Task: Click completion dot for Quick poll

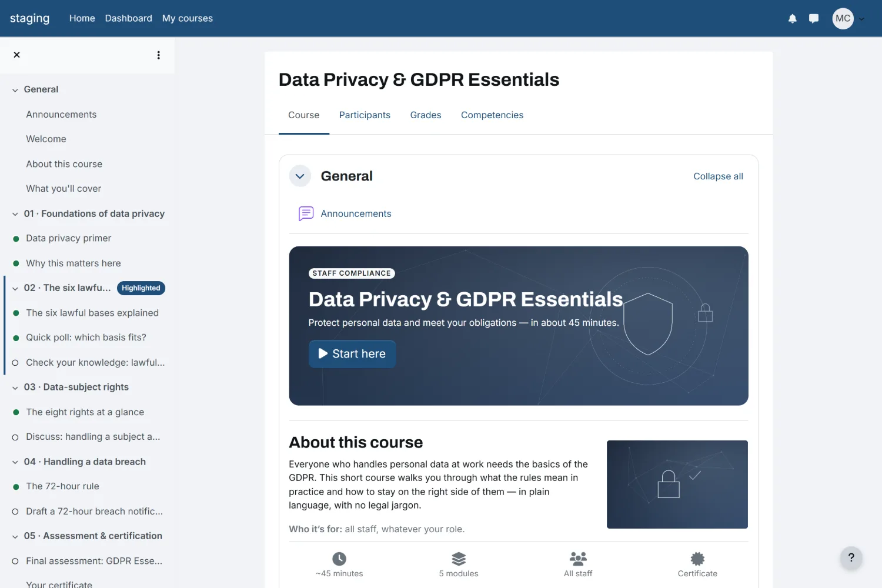Action: tap(16, 338)
